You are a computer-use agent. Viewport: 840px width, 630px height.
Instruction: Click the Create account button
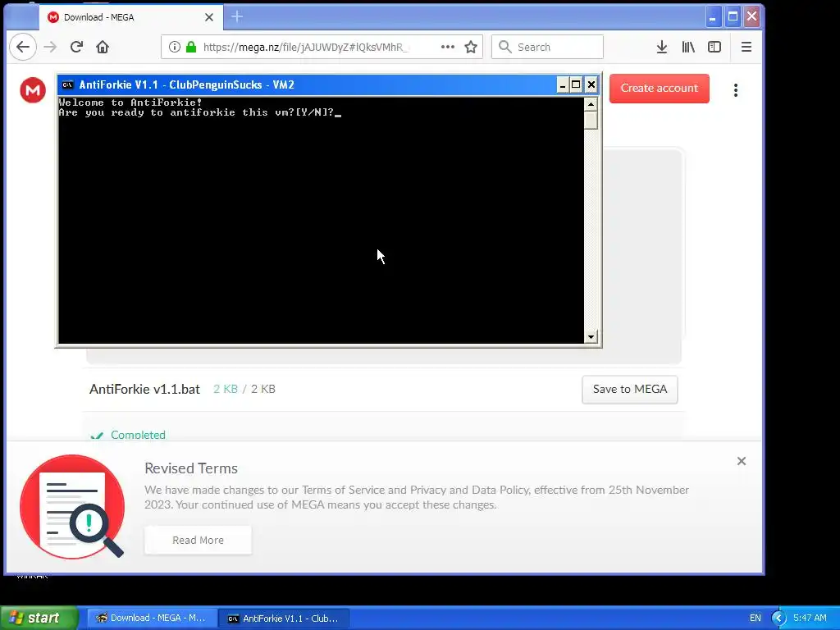click(659, 89)
